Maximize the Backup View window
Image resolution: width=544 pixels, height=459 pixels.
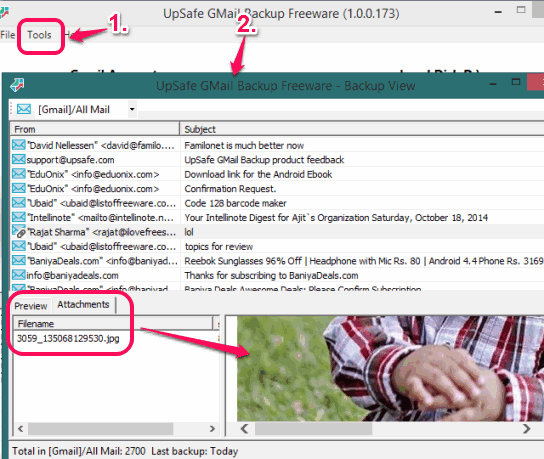coord(516,82)
